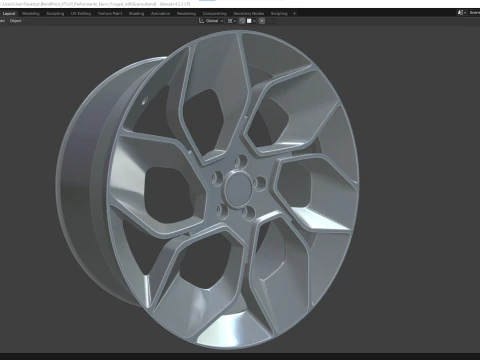Switch to the UV Editing workspace
Image resolution: width=480 pixels, height=360 pixels.
81,14
